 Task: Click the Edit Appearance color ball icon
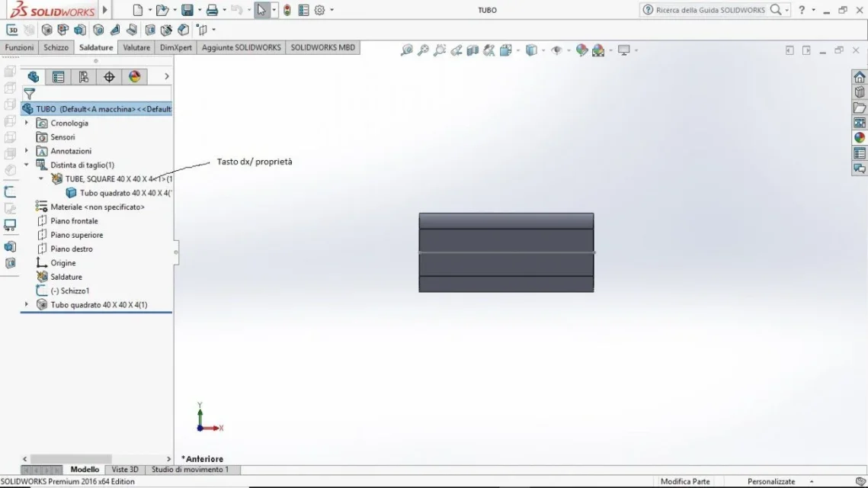581,50
